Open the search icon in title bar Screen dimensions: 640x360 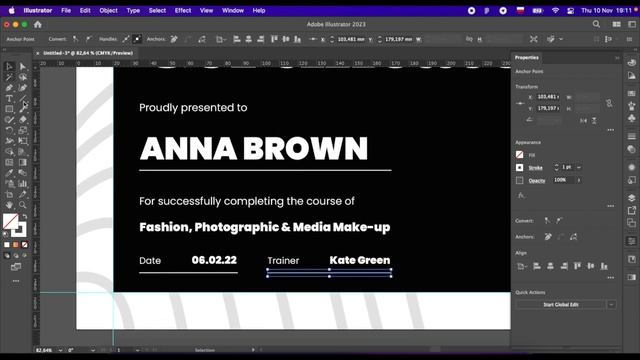tap(596, 24)
